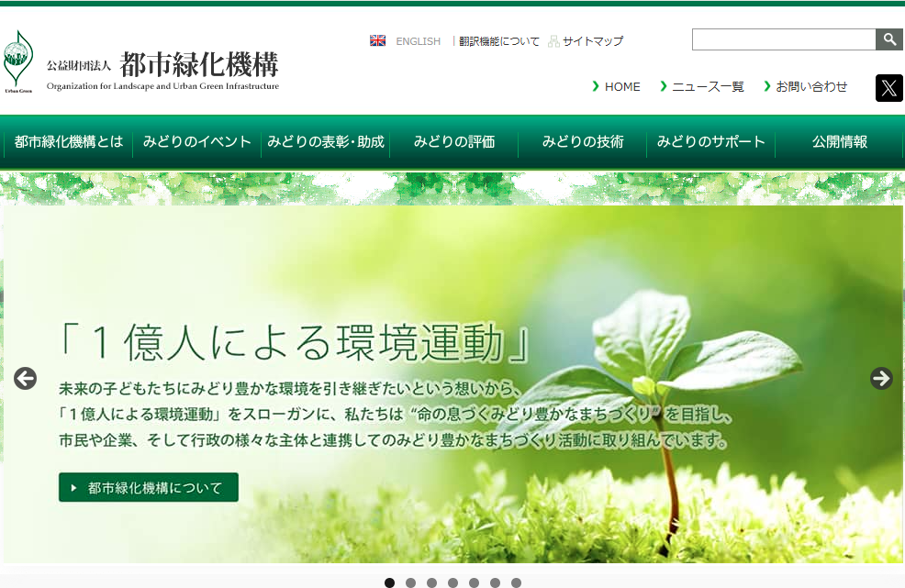
Task: Advance carousel with right arrow
Action: click(x=881, y=378)
